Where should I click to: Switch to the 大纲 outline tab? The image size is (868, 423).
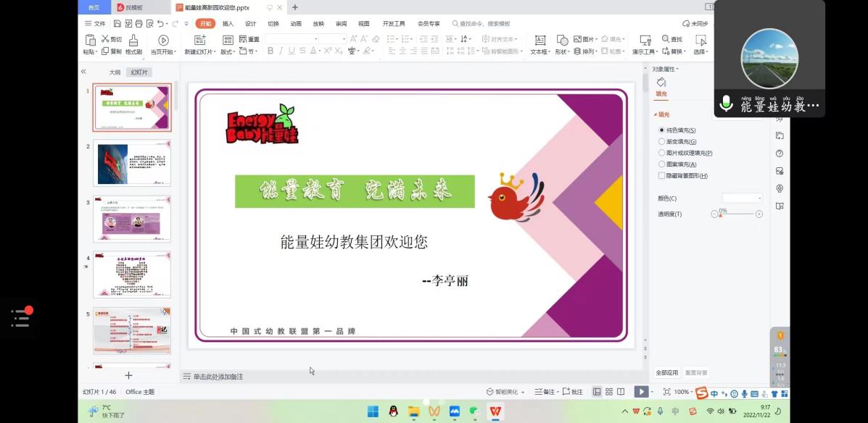pyautogui.click(x=115, y=72)
